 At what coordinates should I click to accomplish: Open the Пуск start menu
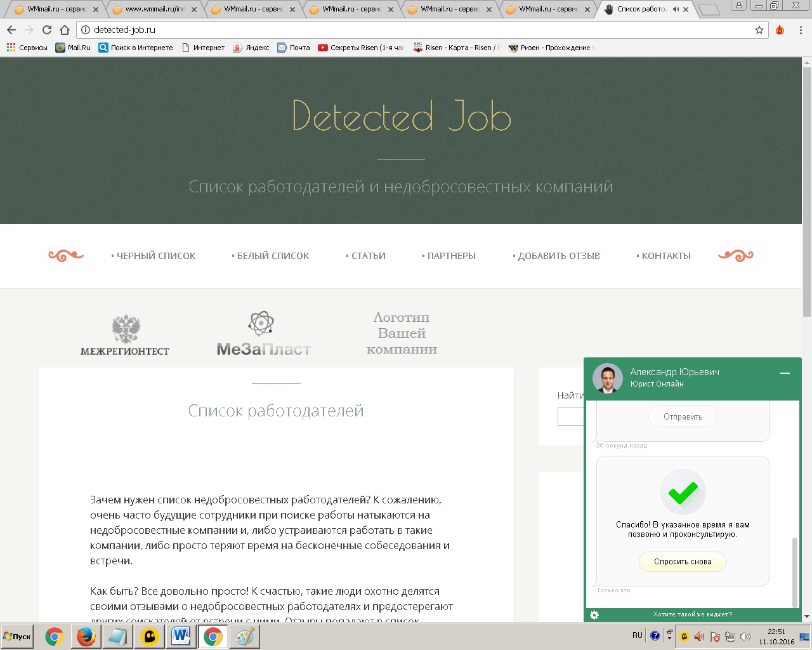[x=18, y=637]
